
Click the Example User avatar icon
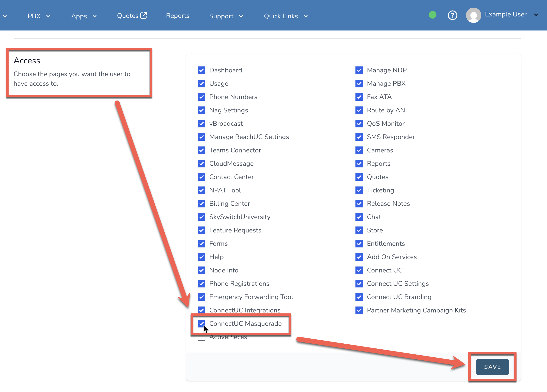click(473, 15)
